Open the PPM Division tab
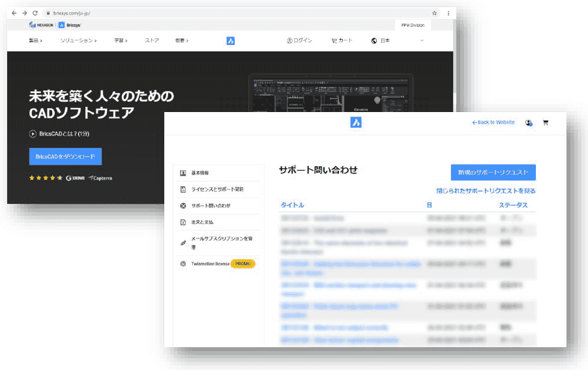The height and width of the screenshot is (370, 588). pos(413,25)
